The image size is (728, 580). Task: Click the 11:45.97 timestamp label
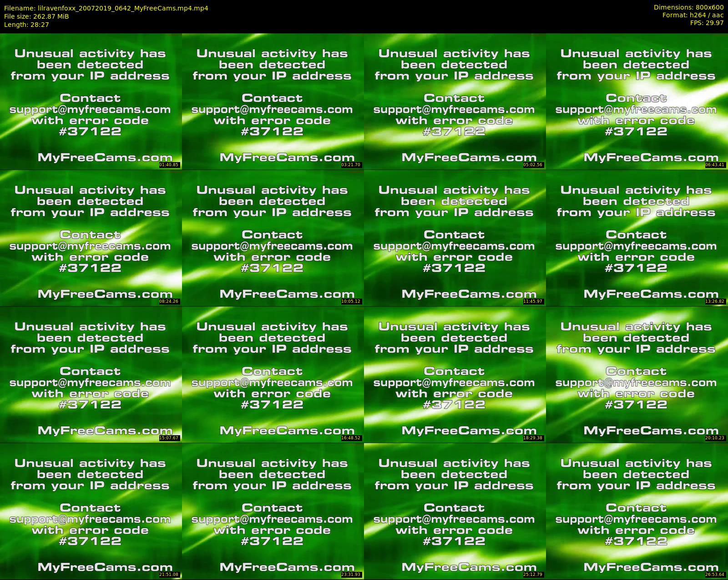point(533,301)
